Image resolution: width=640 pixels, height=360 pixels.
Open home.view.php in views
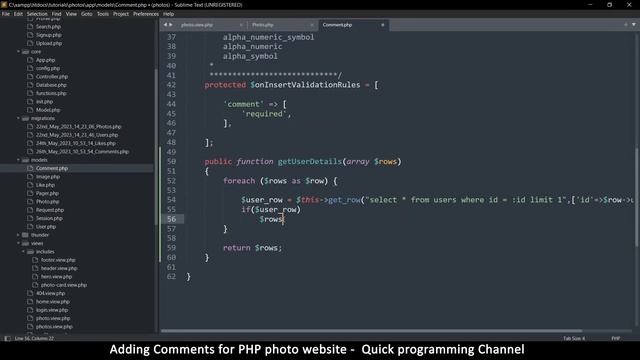tap(53, 302)
